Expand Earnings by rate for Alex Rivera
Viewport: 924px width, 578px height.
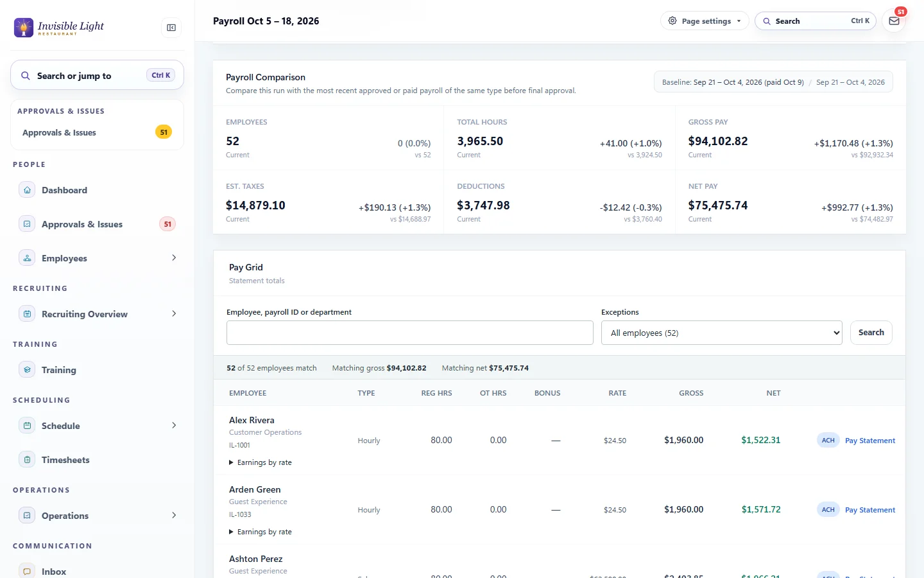point(261,462)
